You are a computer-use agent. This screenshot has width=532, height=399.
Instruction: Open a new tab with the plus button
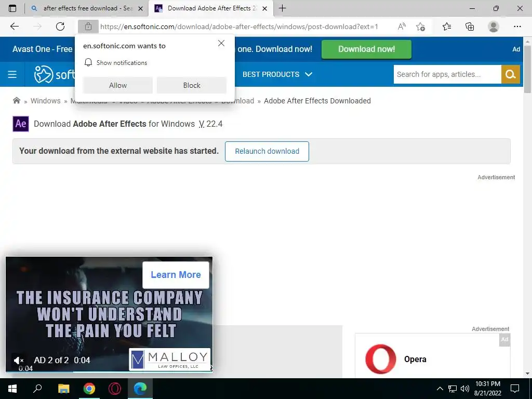pyautogui.click(x=282, y=8)
